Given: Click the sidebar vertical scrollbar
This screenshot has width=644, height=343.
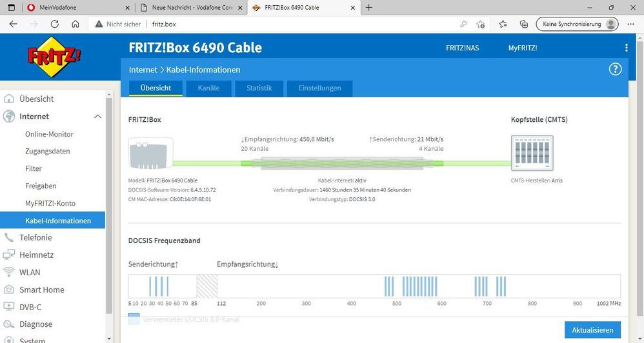Looking at the screenshot, I should point(108,205).
